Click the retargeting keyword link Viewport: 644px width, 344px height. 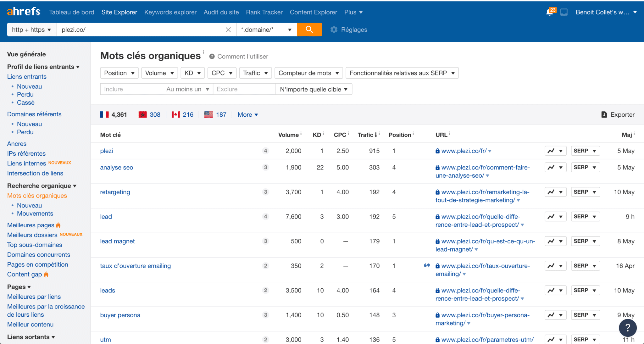pyautogui.click(x=115, y=192)
